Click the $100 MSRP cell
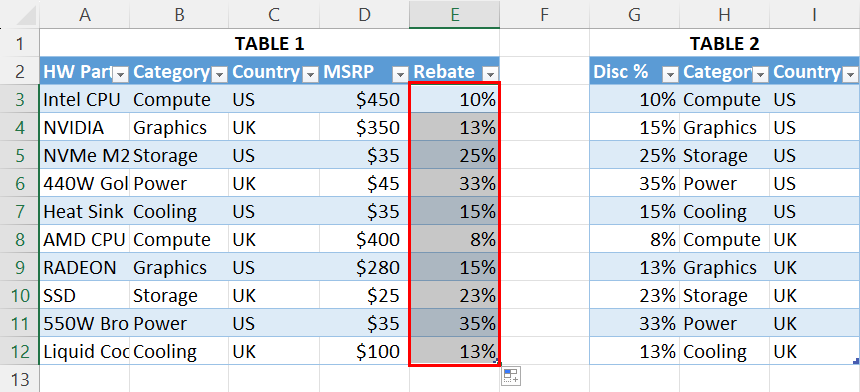Viewport: 860px width, 392px height. click(x=364, y=351)
